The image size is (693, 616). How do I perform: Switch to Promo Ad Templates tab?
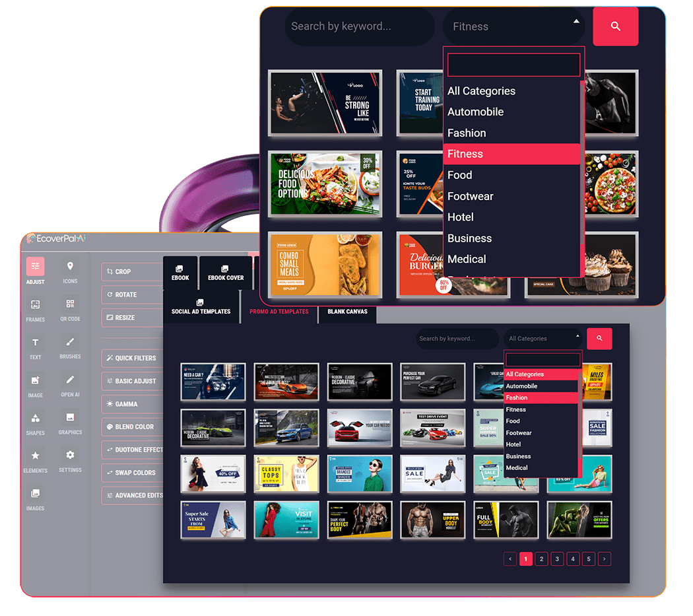click(x=279, y=312)
